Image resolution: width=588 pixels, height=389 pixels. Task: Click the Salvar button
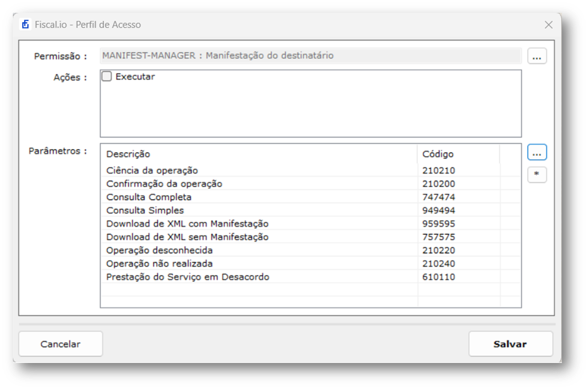[511, 344]
